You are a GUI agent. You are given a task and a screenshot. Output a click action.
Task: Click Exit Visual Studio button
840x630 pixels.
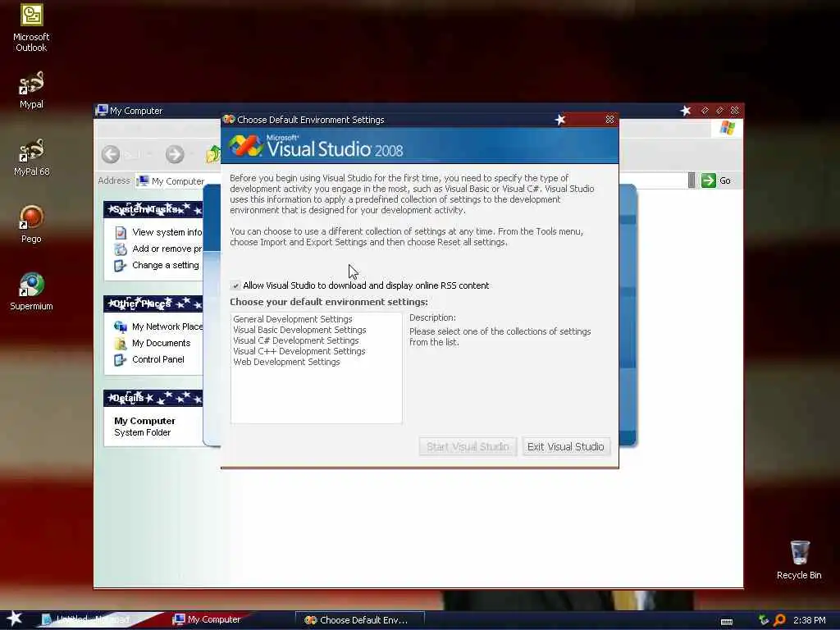(566, 446)
